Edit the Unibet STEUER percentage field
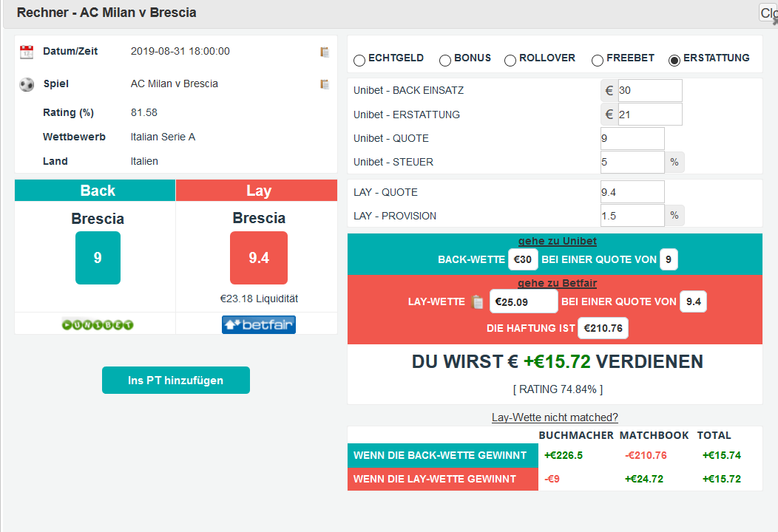Viewport: 778px width, 532px height. [632, 162]
